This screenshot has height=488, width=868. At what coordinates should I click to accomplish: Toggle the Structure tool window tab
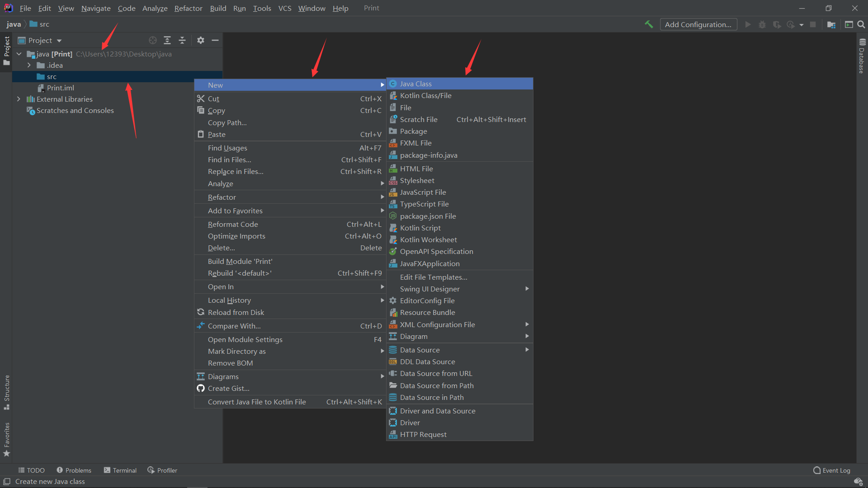pyautogui.click(x=7, y=391)
